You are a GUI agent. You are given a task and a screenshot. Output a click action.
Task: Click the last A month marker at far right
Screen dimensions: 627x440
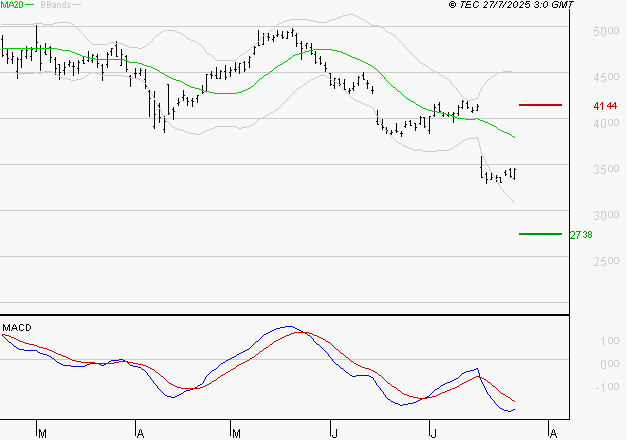click(552, 433)
